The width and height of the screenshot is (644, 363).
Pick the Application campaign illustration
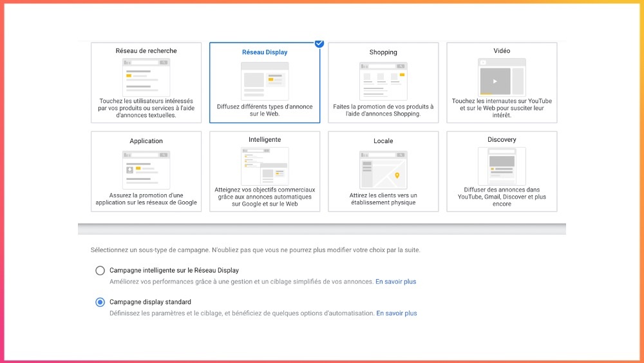point(146,170)
